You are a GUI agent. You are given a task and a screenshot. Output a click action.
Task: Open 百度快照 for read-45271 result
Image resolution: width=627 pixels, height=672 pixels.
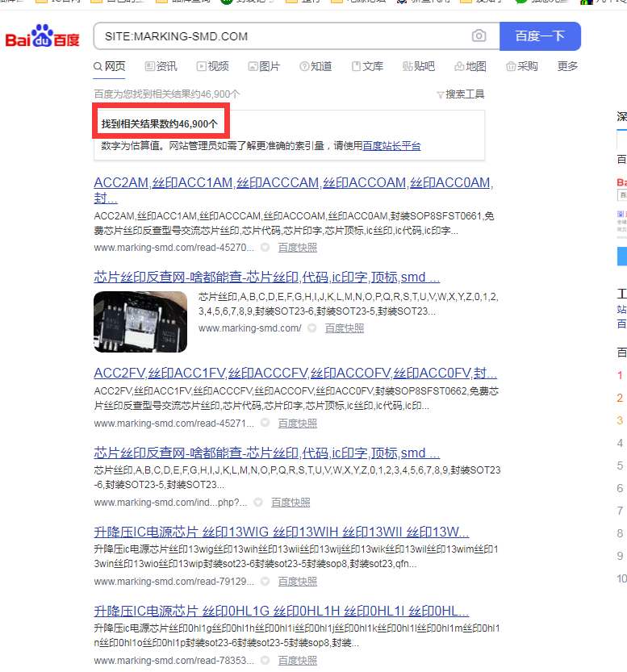[x=298, y=424]
